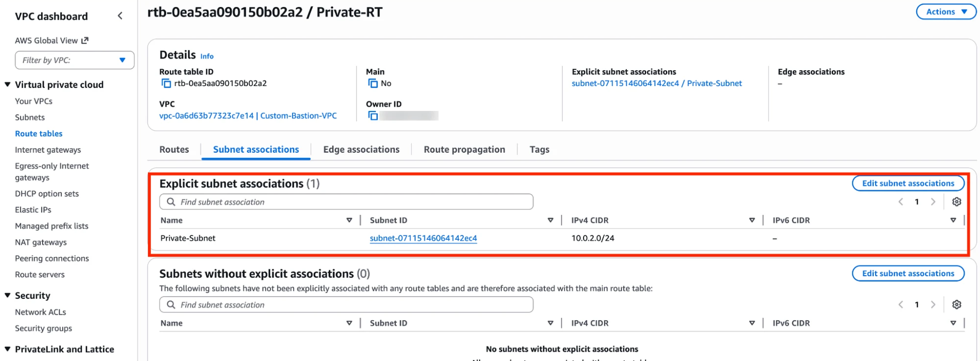Focus the explicit Find subnet association search
980x361 pixels.
(346, 202)
